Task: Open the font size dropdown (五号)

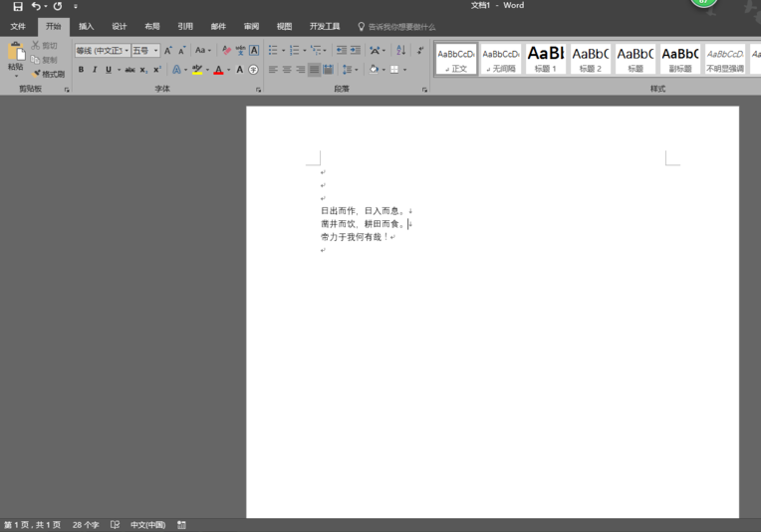Action: [155, 51]
